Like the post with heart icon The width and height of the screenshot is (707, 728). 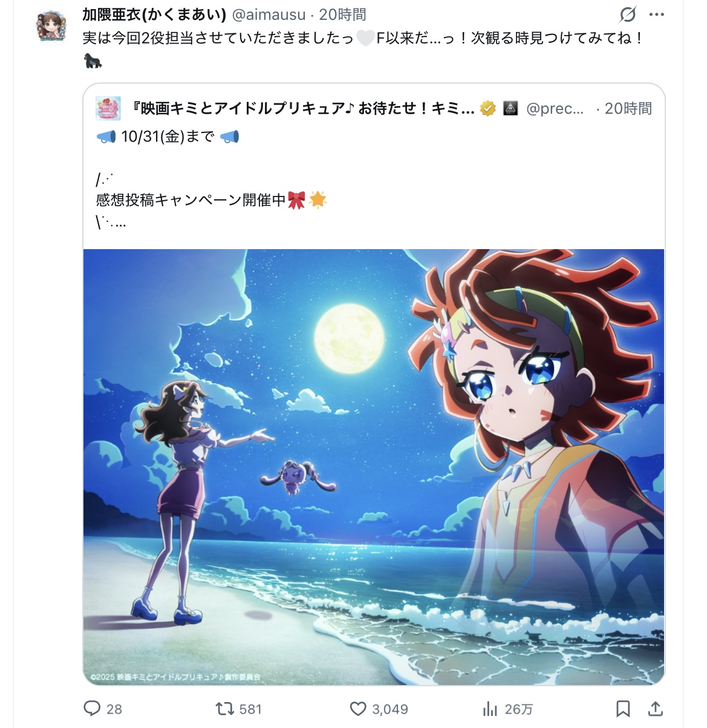coord(358,709)
